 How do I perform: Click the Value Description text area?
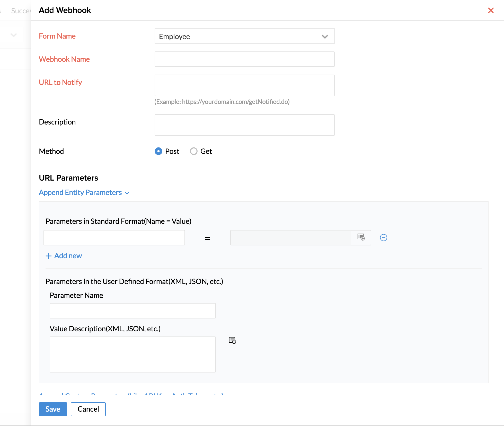point(132,354)
